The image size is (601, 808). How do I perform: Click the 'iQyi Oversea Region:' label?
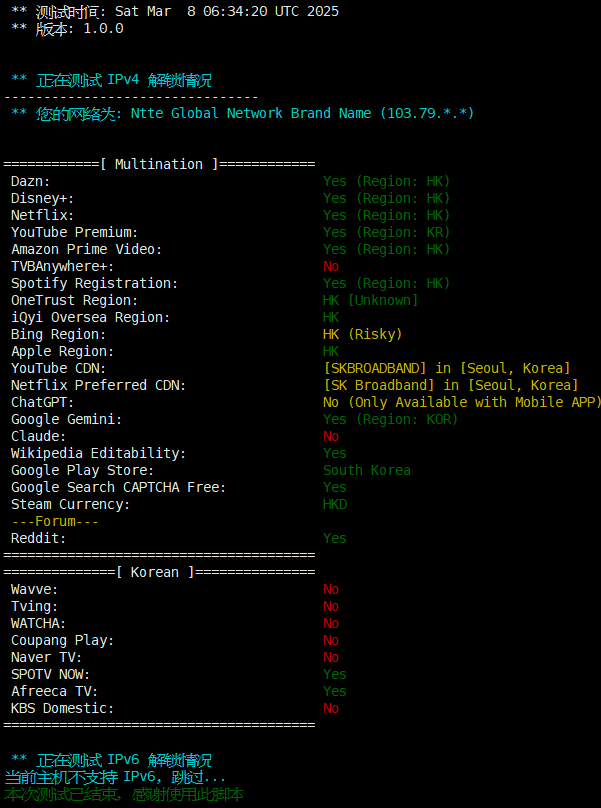[x=90, y=317]
